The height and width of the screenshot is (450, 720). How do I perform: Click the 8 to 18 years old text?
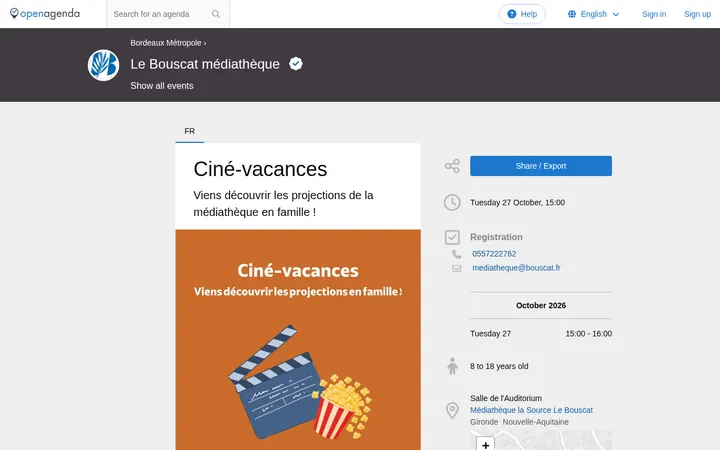point(499,366)
